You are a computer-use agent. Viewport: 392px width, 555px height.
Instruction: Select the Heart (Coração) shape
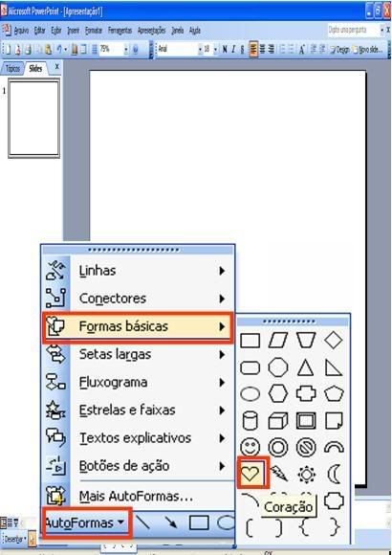pyautogui.click(x=250, y=474)
